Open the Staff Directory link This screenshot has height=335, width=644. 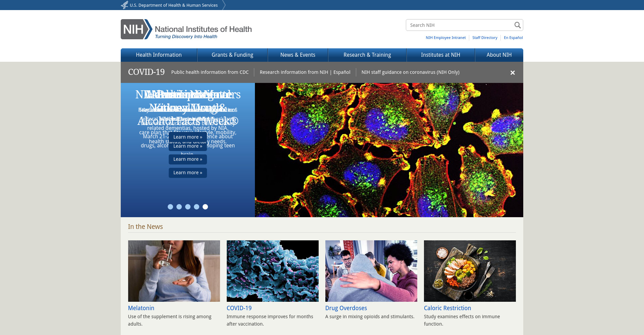[485, 38]
